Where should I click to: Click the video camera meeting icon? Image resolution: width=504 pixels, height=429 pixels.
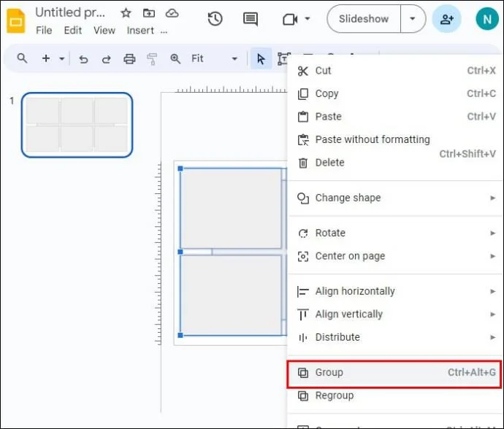click(x=290, y=19)
